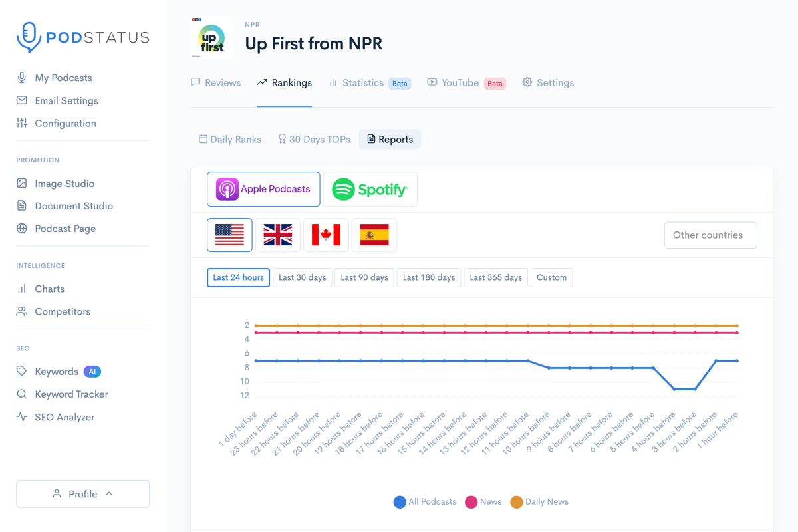798x532 pixels.
Task: Switch to the Reviews tab
Action: (215, 82)
